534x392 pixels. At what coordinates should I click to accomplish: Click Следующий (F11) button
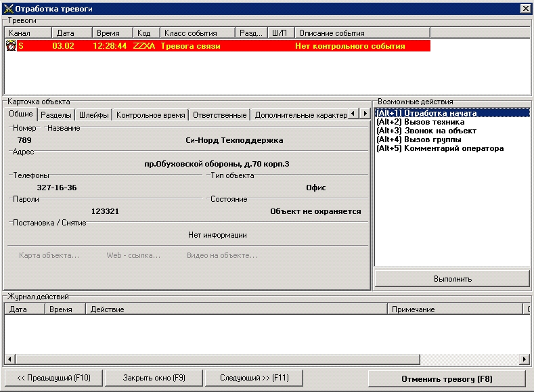tap(254, 378)
